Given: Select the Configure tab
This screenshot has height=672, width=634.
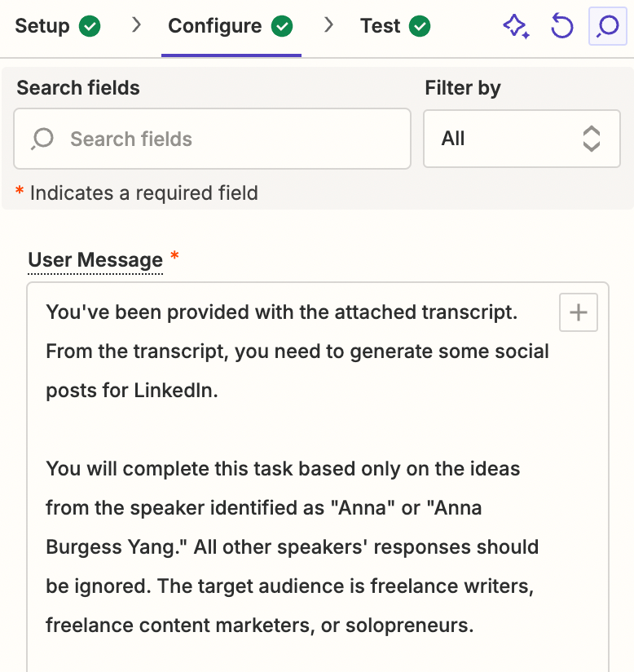Looking at the screenshot, I should pos(215,26).
